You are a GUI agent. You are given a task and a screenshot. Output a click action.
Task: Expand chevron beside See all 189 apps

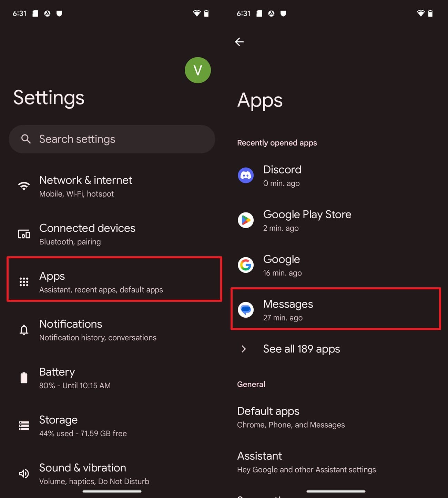point(244,349)
